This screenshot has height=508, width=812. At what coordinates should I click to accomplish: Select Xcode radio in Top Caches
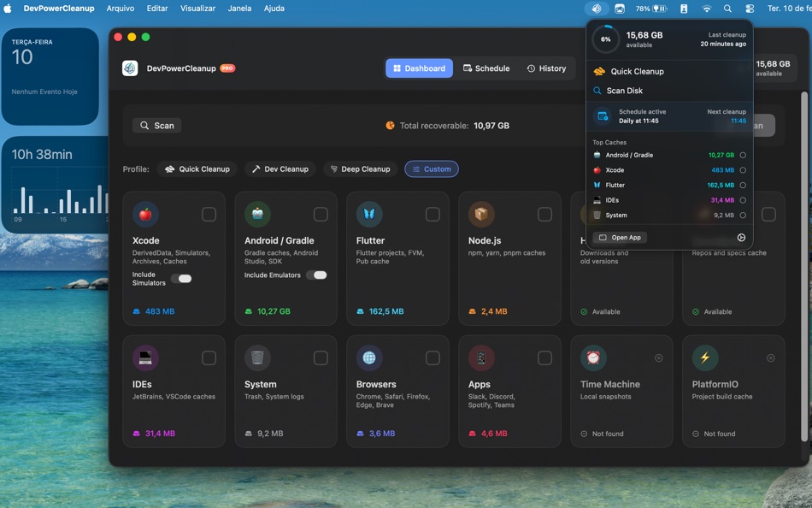tap(743, 170)
